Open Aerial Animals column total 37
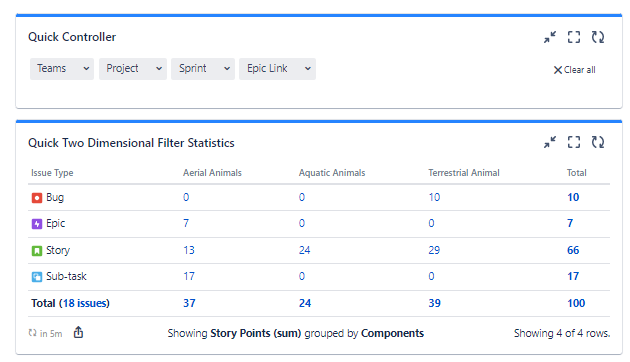The width and height of the screenshot is (630, 362). [x=189, y=303]
